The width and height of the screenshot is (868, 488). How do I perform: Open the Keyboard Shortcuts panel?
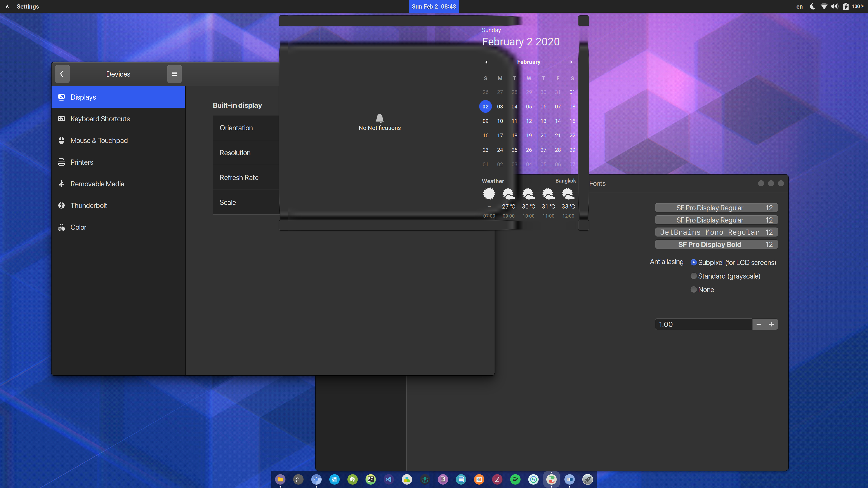(x=118, y=119)
